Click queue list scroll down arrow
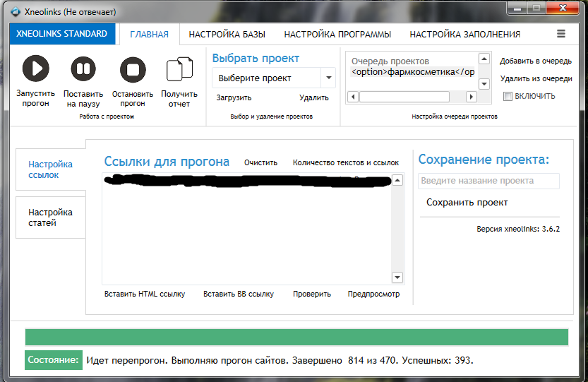This screenshot has width=588, height=382. (484, 84)
